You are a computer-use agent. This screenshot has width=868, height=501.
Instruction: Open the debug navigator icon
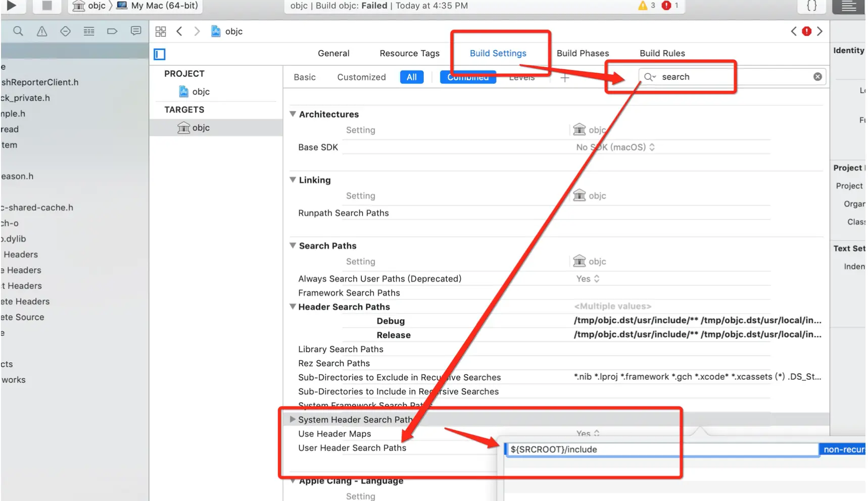89,31
